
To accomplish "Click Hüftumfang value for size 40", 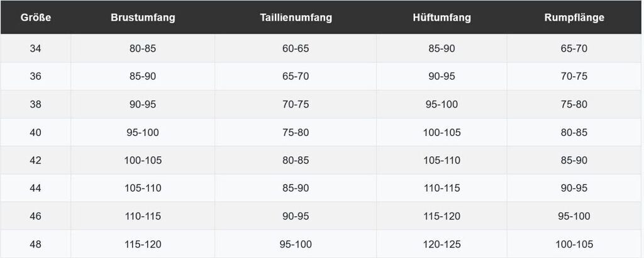I will 441,132.
